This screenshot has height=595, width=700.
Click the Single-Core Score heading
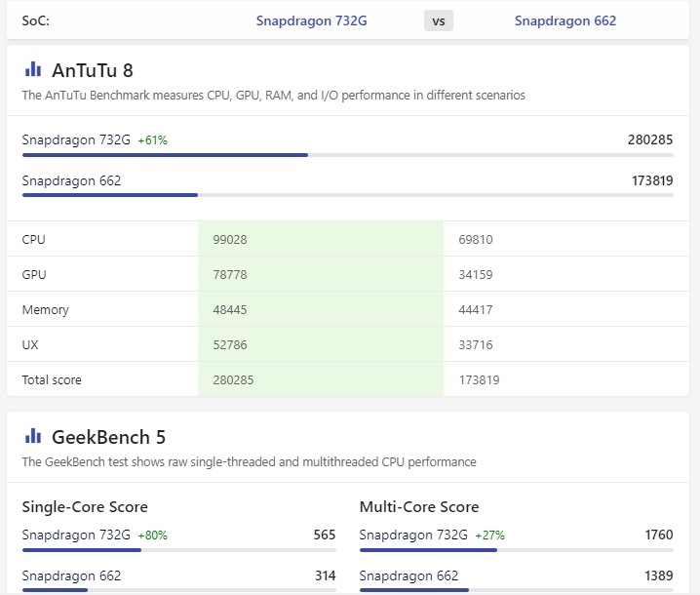[x=85, y=507]
